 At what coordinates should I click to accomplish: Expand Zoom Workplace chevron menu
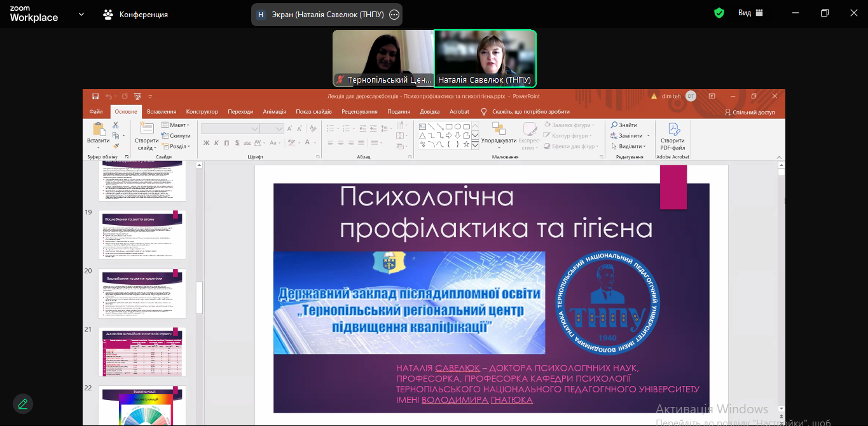click(x=81, y=14)
